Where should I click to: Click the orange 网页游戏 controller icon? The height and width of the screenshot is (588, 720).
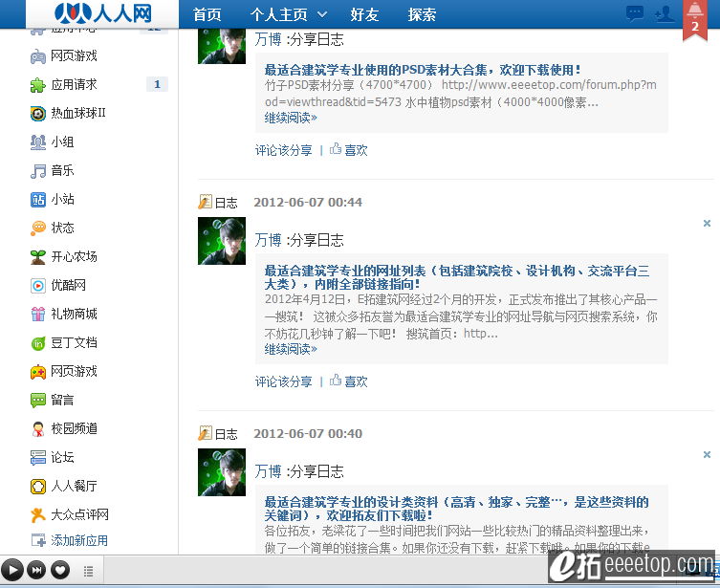(x=38, y=372)
